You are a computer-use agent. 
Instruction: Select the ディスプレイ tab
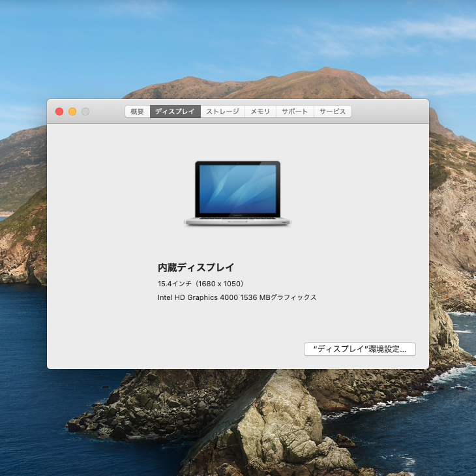[175, 112]
